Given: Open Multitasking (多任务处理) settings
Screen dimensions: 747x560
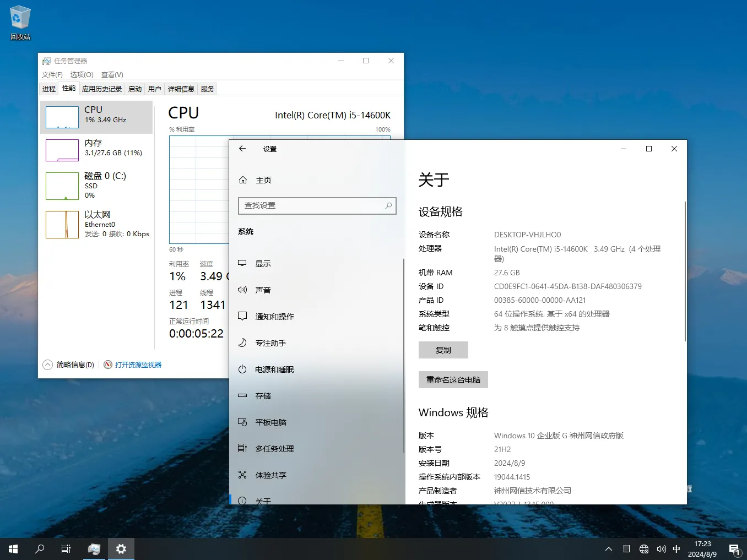Looking at the screenshot, I should pyautogui.click(x=274, y=448).
